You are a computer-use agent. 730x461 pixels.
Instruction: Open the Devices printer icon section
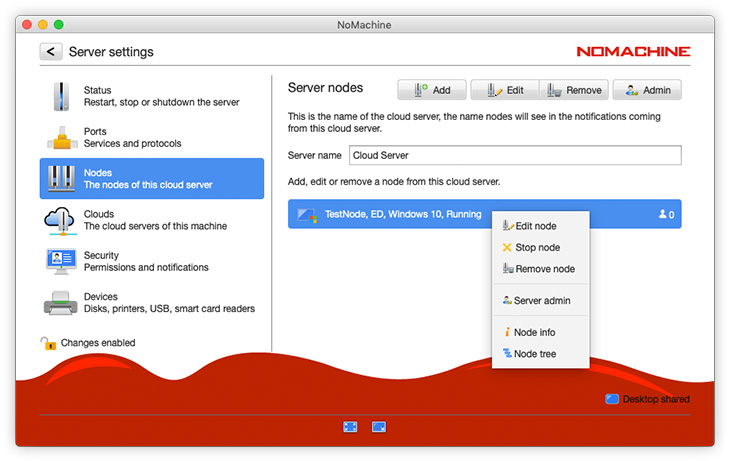(x=150, y=303)
